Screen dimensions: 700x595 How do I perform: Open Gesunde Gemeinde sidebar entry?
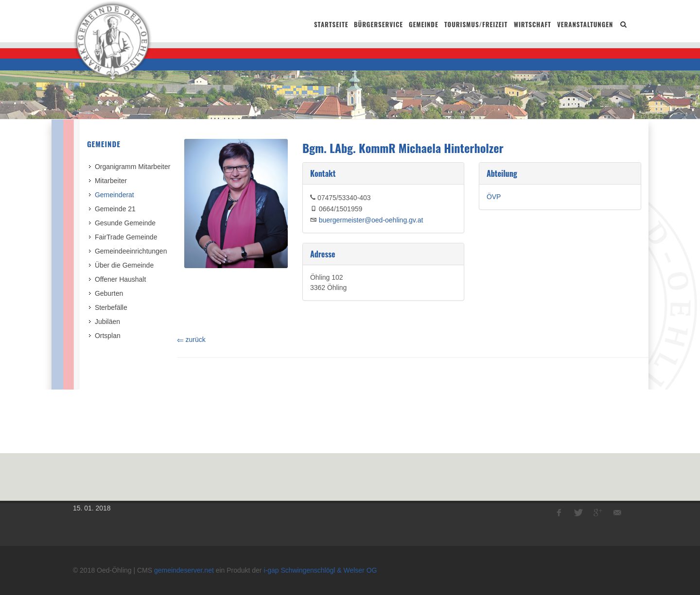[125, 223]
